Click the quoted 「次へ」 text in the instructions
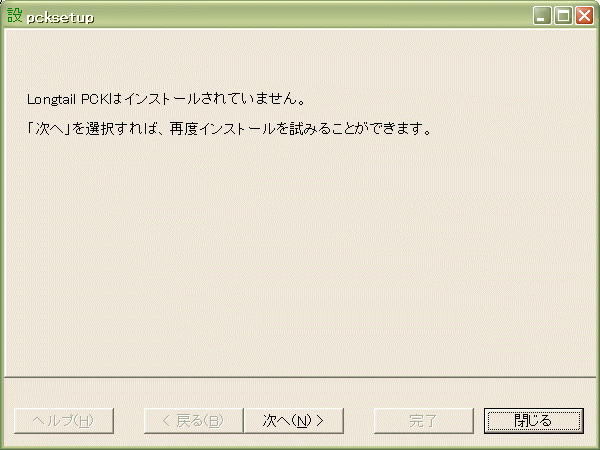Viewport: 600px width, 450px height. point(49,129)
